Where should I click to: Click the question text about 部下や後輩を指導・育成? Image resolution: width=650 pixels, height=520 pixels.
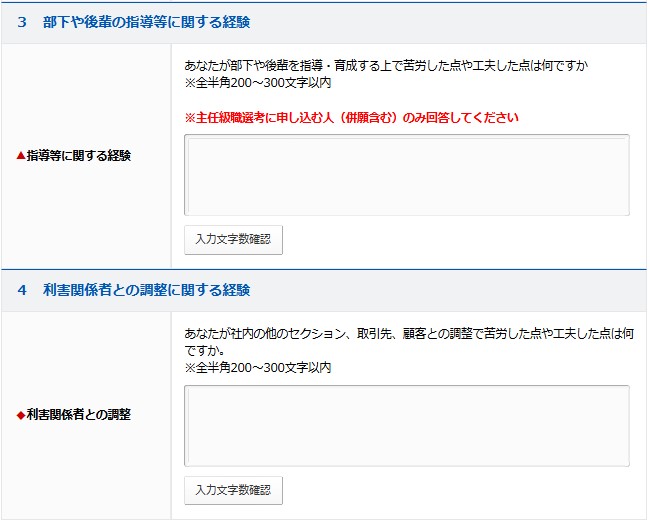point(386,66)
